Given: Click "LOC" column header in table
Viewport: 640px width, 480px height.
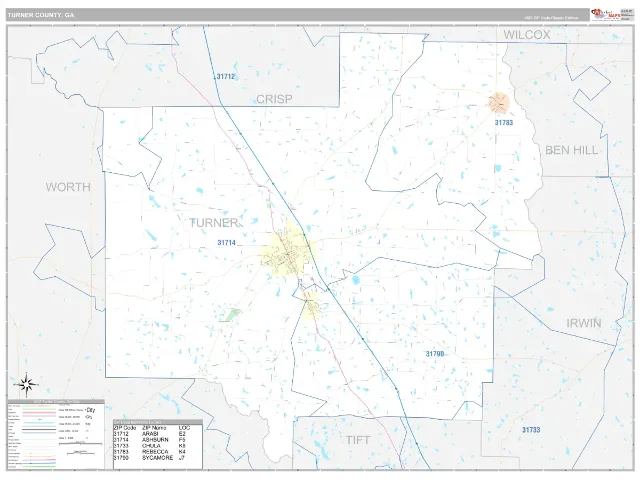Looking at the screenshot, I should (184, 428).
